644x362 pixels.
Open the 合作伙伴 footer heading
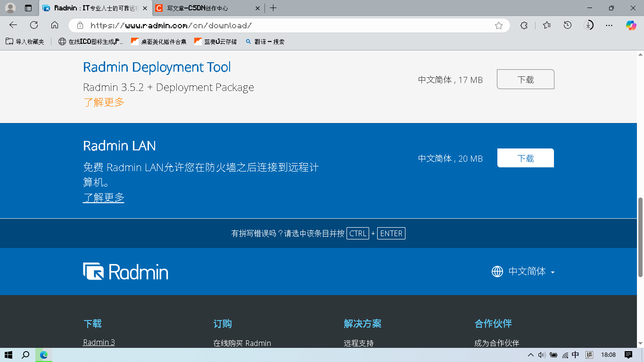pyautogui.click(x=493, y=324)
